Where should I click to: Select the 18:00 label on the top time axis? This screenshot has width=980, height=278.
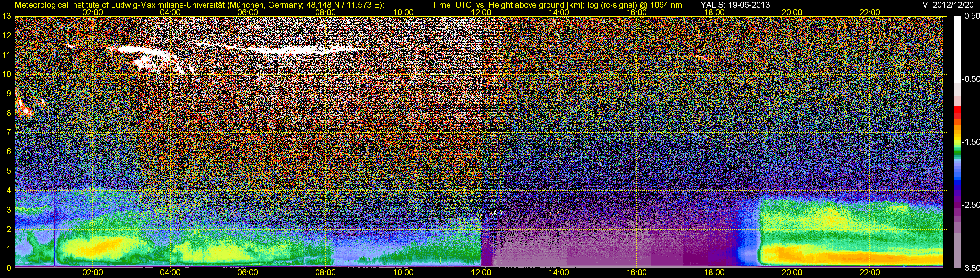pos(714,12)
